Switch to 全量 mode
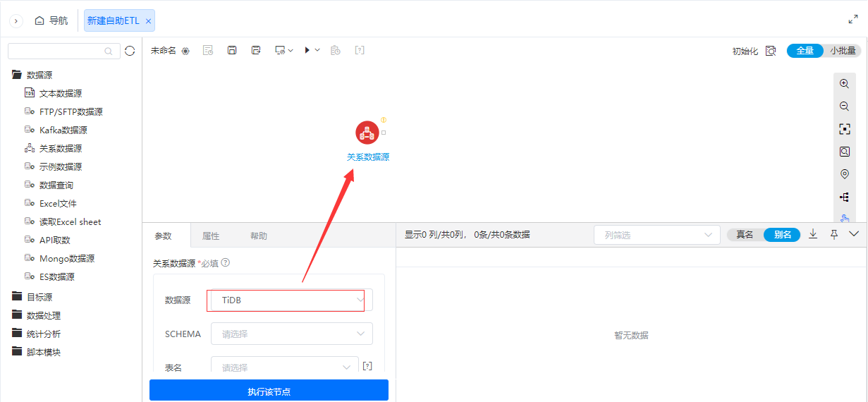The height and width of the screenshot is (402, 868). (805, 51)
